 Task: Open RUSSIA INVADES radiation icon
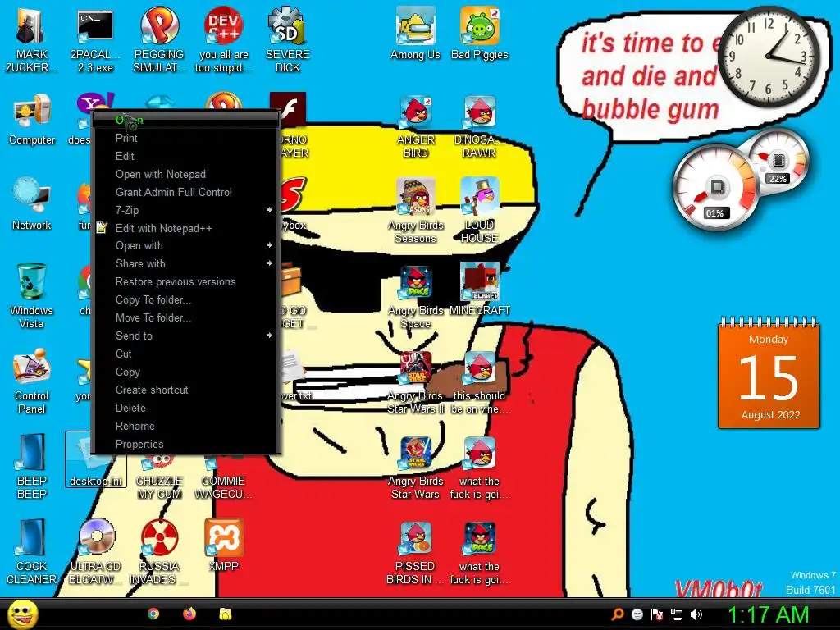click(x=158, y=552)
